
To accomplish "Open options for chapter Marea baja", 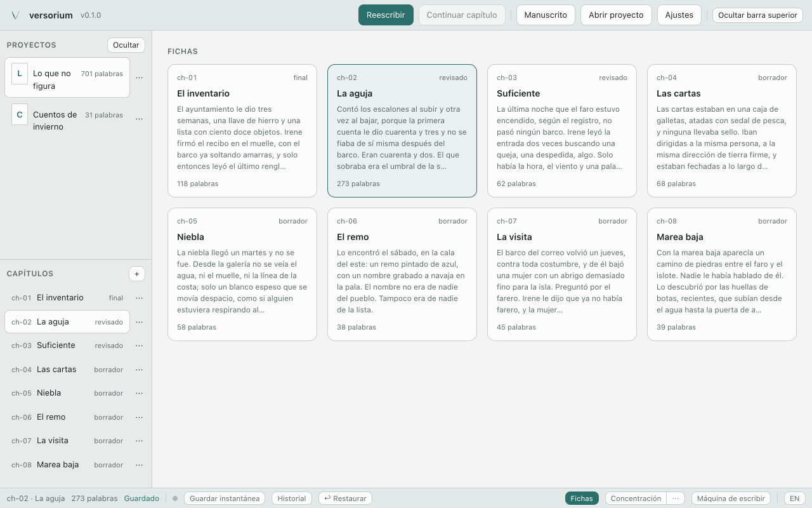I will tap(140, 465).
